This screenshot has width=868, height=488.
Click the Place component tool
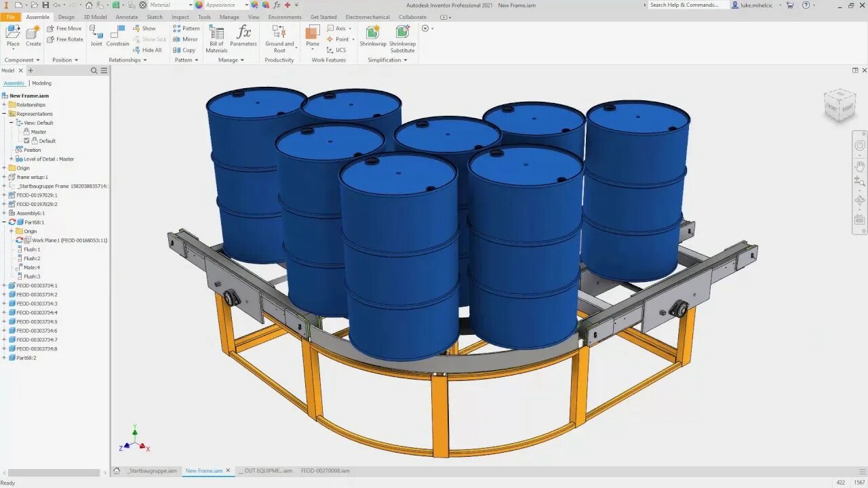(x=13, y=37)
